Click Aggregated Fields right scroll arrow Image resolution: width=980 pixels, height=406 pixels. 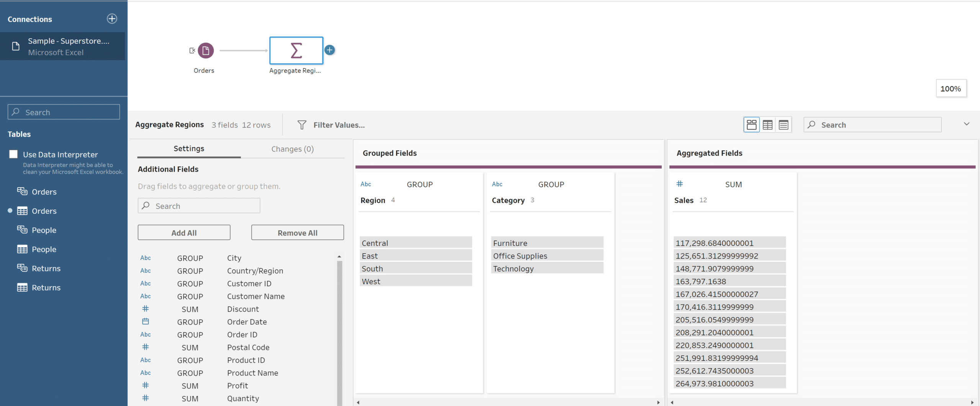coord(972,402)
